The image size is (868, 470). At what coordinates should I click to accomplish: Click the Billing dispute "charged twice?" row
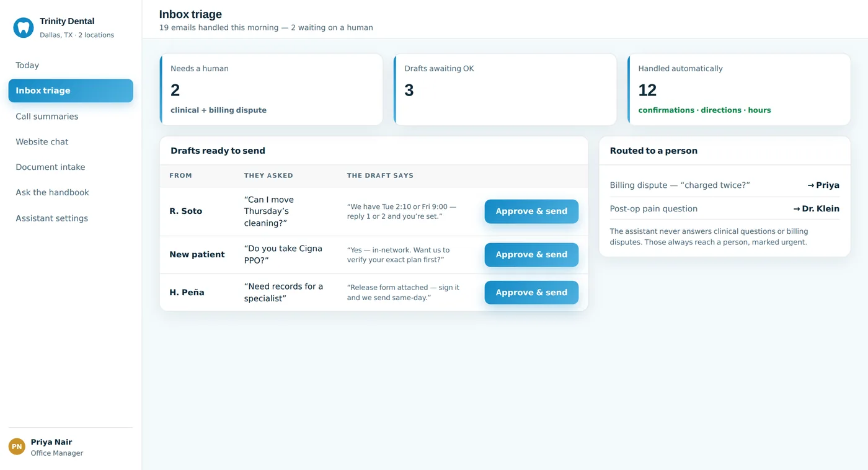(725, 185)
